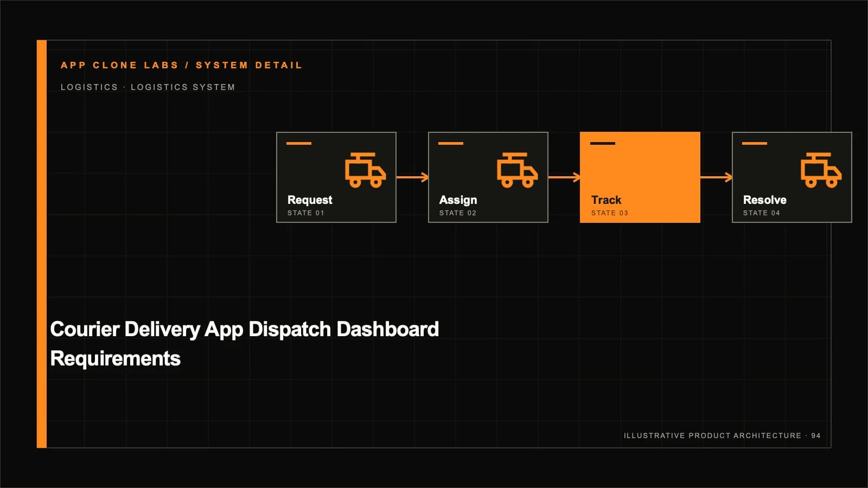
Task: Click the STATE 02 caption
Action: (457, 213)
